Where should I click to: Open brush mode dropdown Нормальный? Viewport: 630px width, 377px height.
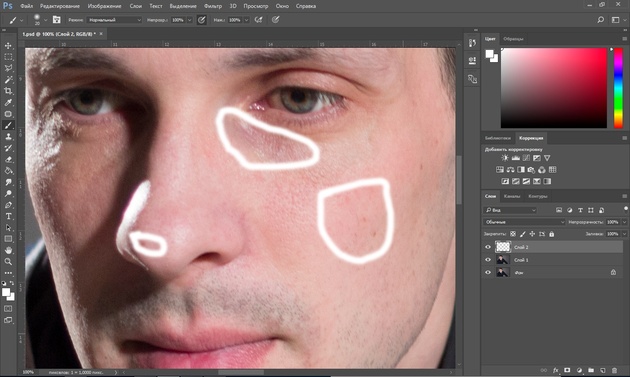tap(115, 20)
